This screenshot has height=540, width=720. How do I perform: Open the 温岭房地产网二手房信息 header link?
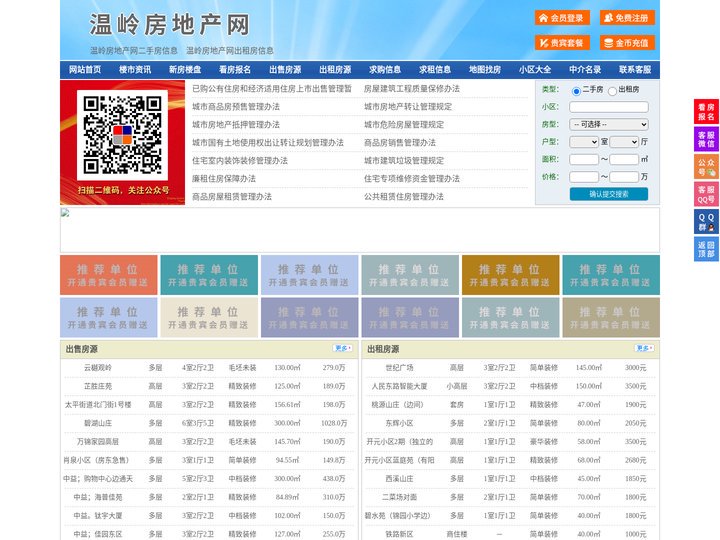(134, 51)
